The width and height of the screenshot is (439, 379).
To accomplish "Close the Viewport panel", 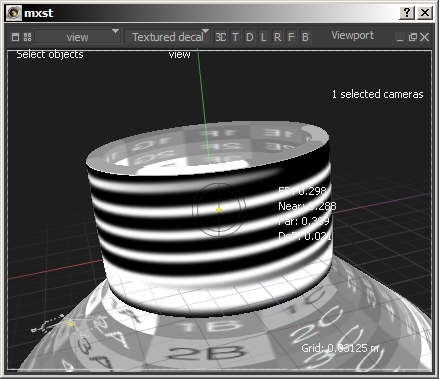I will [424, 37].
